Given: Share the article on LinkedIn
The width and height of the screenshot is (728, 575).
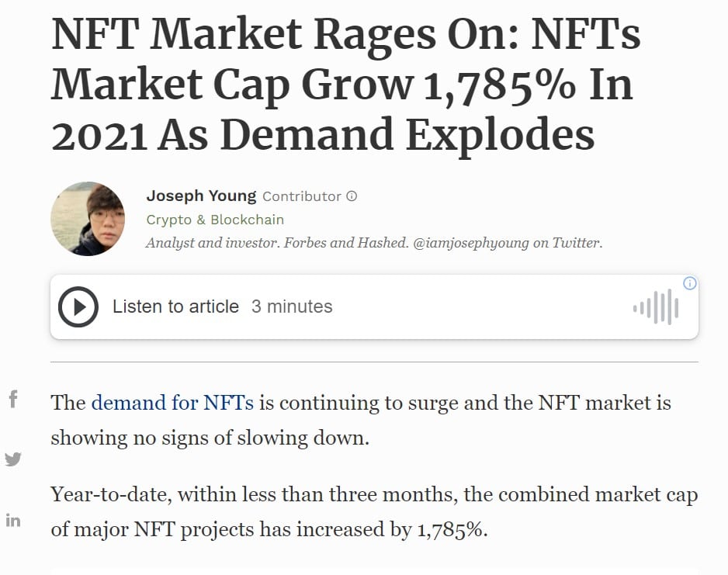Looking at the screenshot, I should (x=12, y=521).
